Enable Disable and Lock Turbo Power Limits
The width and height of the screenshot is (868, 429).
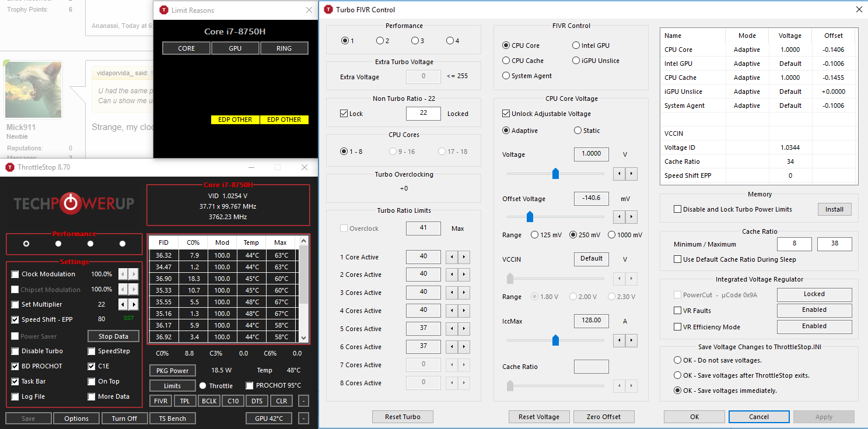point(678,209)
